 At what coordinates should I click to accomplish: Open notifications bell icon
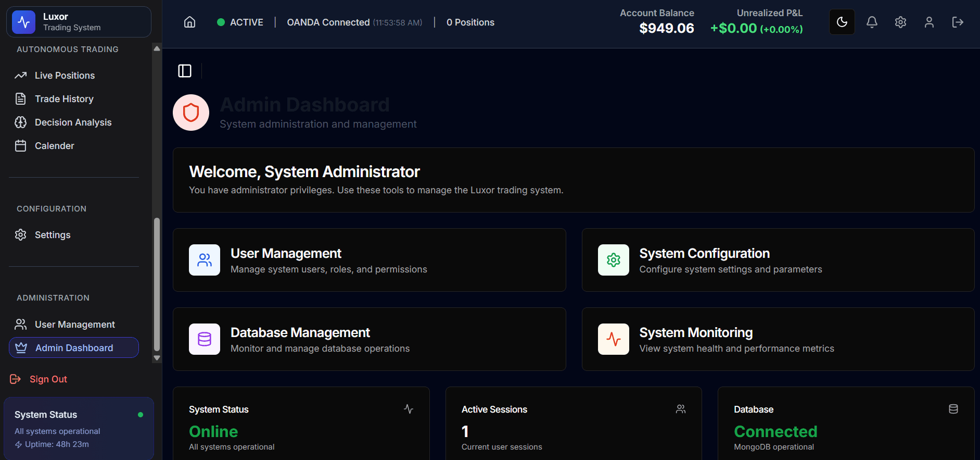point(872,22)
